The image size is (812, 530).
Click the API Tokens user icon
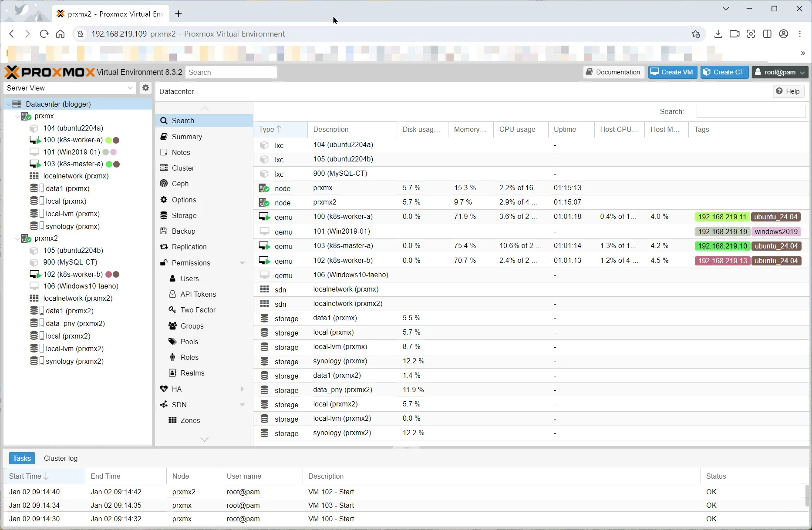[x=172, y=294]
